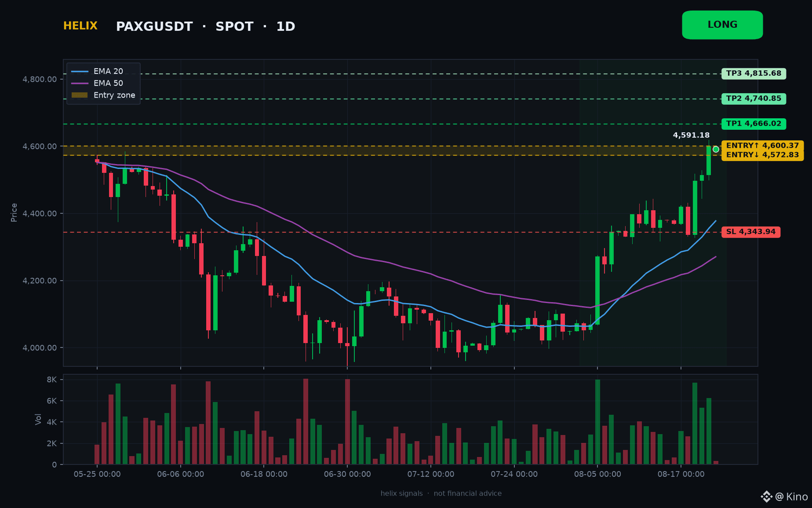Click the @ Kino username text
812x508 pixels.
[792, 497]
